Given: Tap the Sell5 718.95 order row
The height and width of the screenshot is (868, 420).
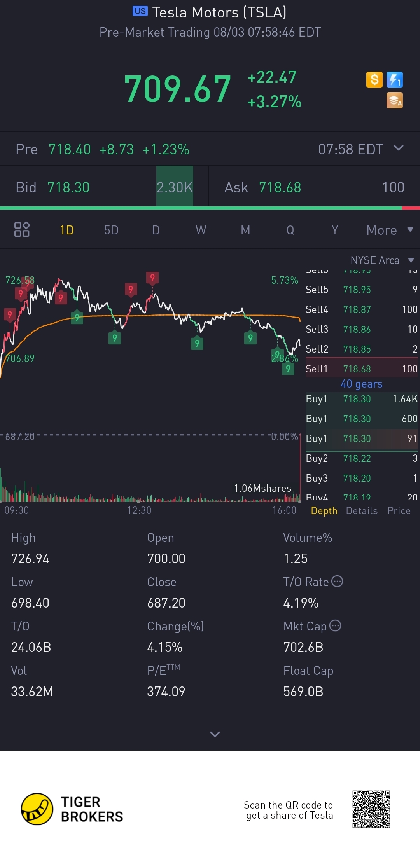Looking at the screenshot, I should (x=362, y=289).
